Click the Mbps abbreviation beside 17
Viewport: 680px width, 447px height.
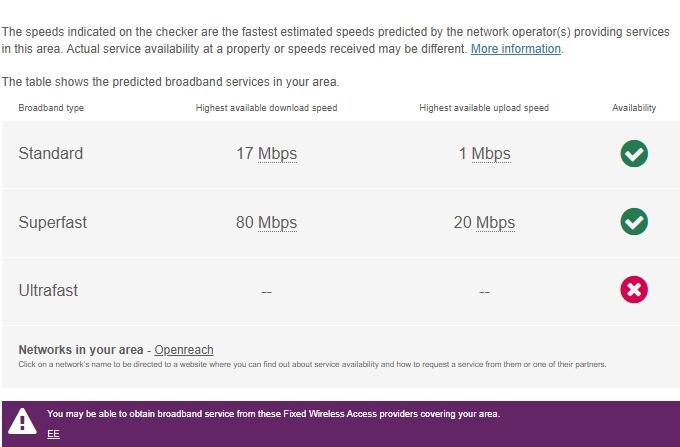pyautogui.click(x=278, y=154)
